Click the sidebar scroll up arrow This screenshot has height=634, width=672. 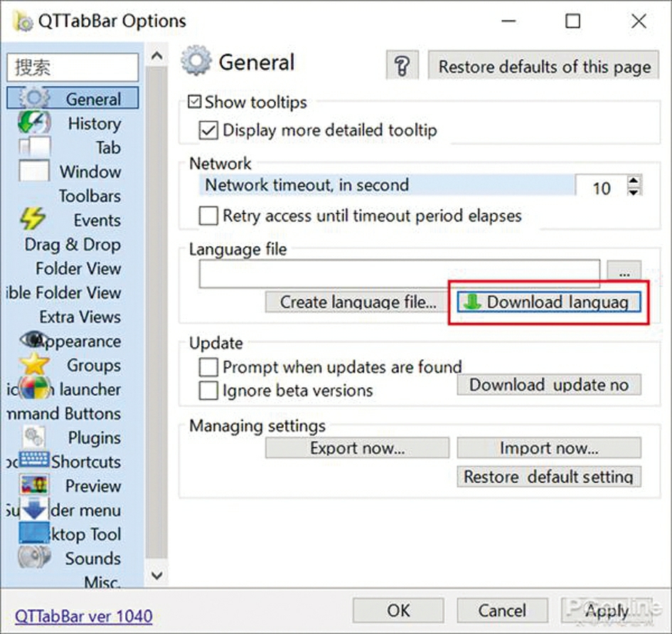pos(157,56)
